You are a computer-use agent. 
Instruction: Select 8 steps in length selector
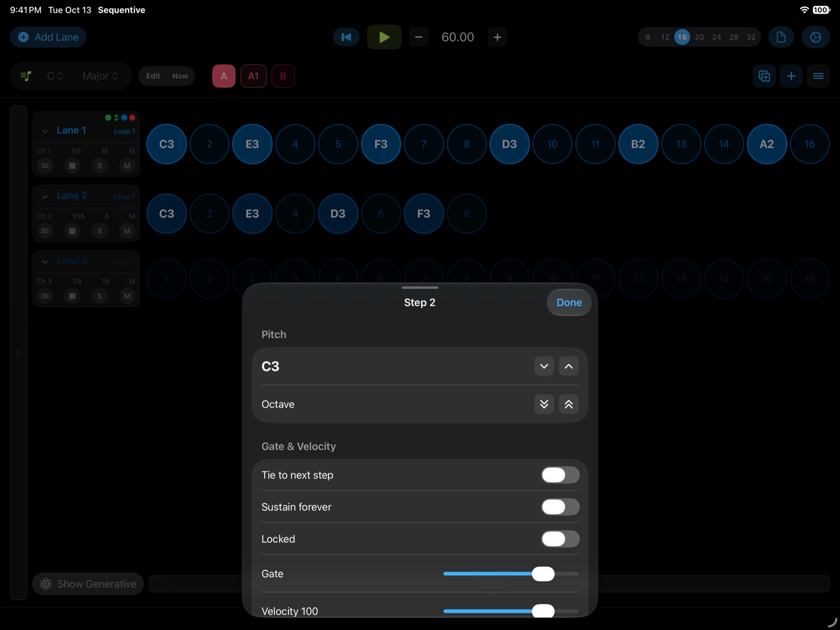[x=647, y=37]
